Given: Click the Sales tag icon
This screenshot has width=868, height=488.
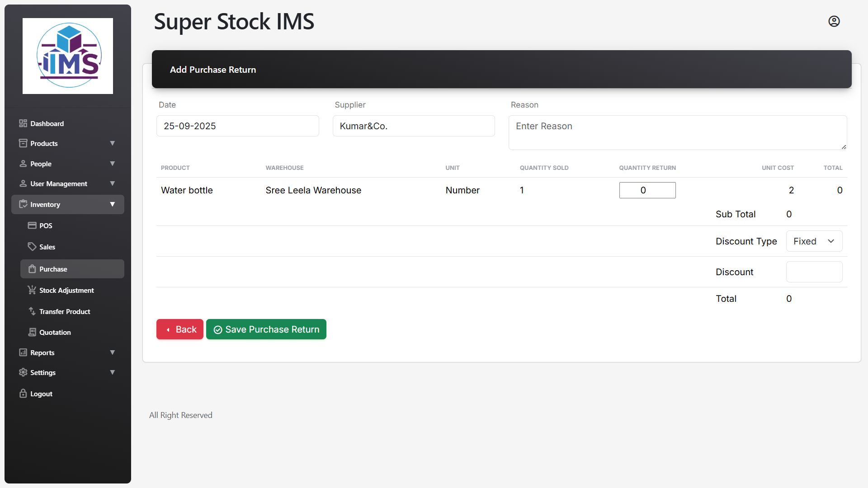Looking at the screenshot, I should pyautogui.click(x=32, y=247).
